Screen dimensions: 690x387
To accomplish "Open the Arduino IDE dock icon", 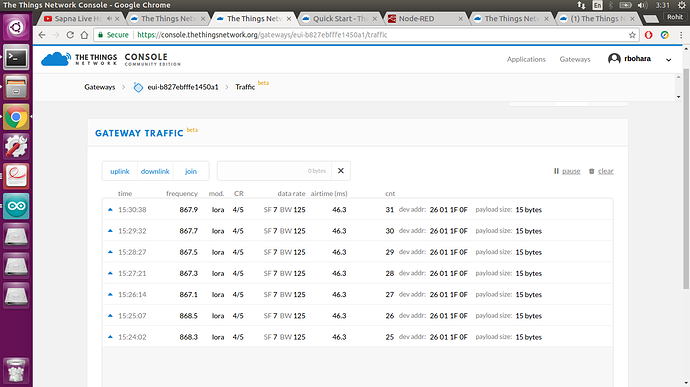I will 16,206.
